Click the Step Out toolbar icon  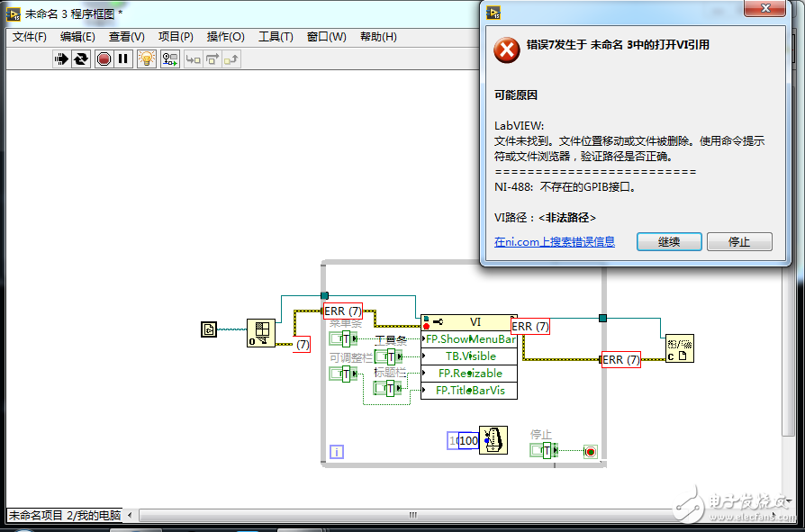point(231,60)
